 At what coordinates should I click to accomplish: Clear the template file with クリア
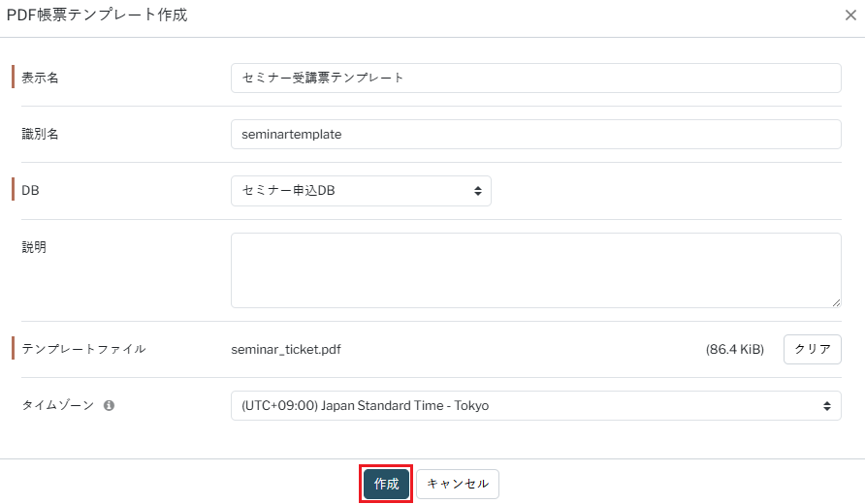(812, 349)
